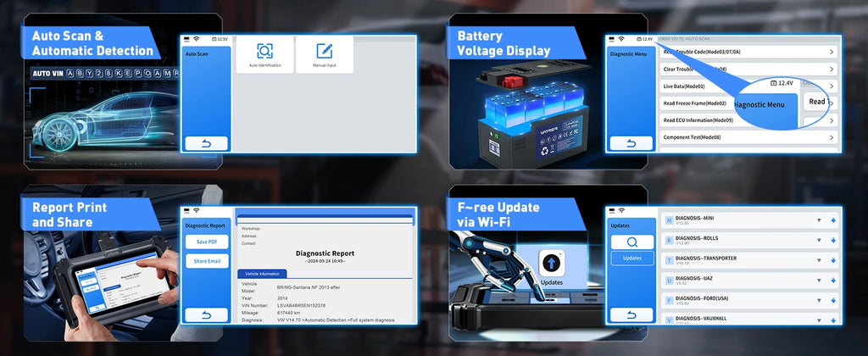
Task: Select the Updates button in the sidebar
Action: pos(632,258)
